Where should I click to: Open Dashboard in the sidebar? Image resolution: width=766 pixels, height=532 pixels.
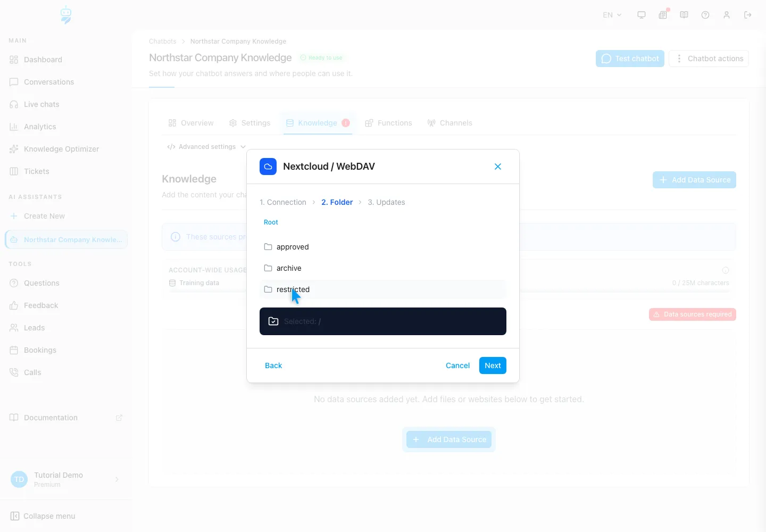[x=66, y=60]
